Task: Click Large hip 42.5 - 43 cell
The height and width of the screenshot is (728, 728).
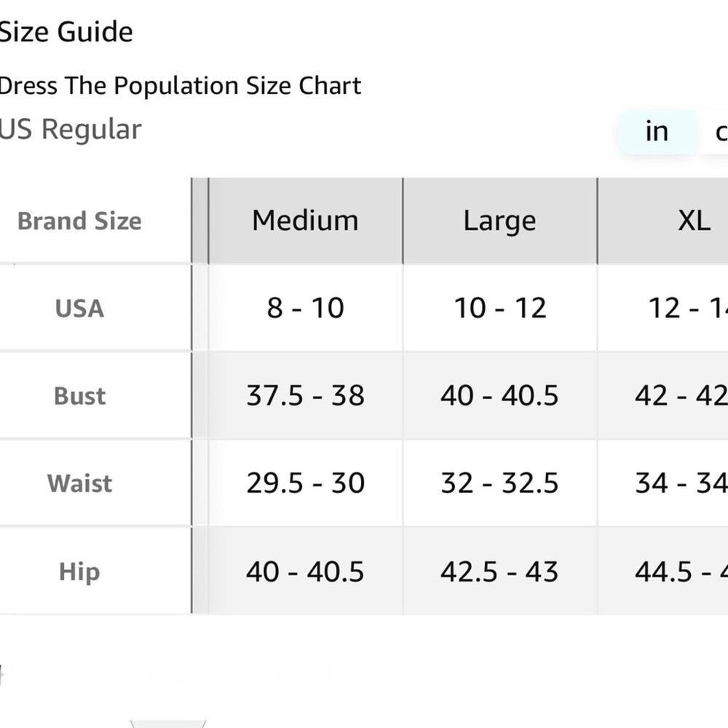Action: click(x=500, y=571)
